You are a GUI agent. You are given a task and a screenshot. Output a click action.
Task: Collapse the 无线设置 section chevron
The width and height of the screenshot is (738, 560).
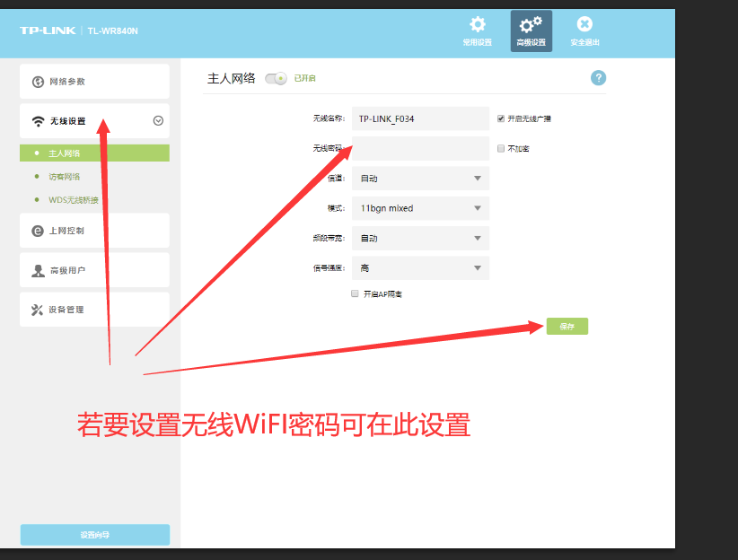158,121
